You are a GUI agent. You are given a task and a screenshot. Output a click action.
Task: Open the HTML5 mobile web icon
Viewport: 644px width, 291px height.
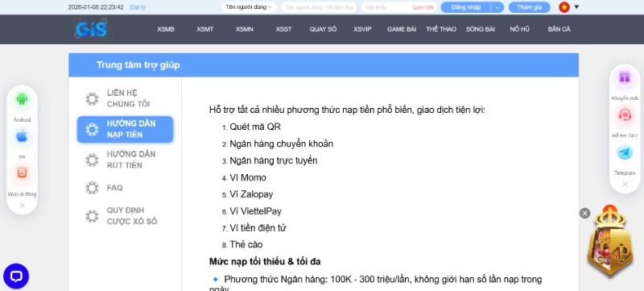pyautogui.click(x=23, y=173)
